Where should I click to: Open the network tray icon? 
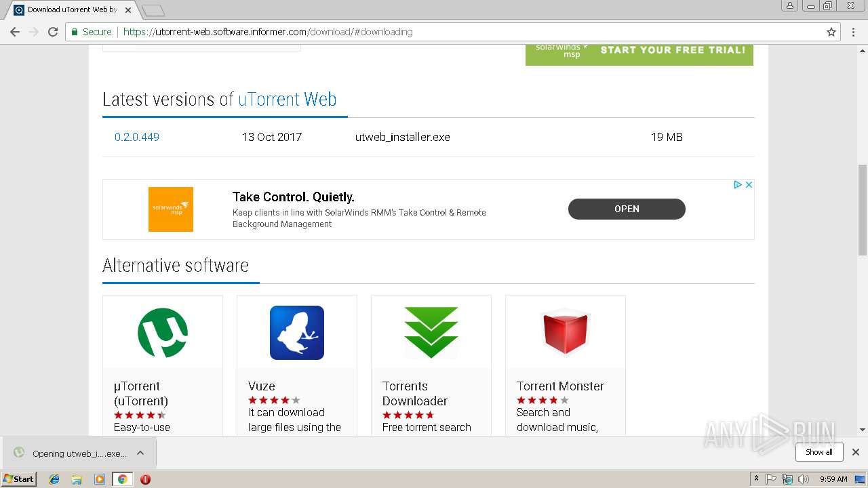(787, 479)
